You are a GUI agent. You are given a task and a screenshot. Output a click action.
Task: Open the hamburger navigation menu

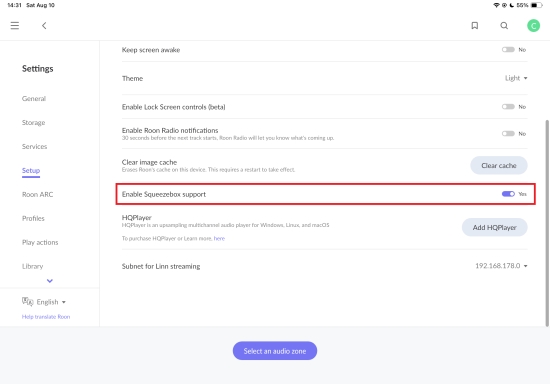pos(15,26)
